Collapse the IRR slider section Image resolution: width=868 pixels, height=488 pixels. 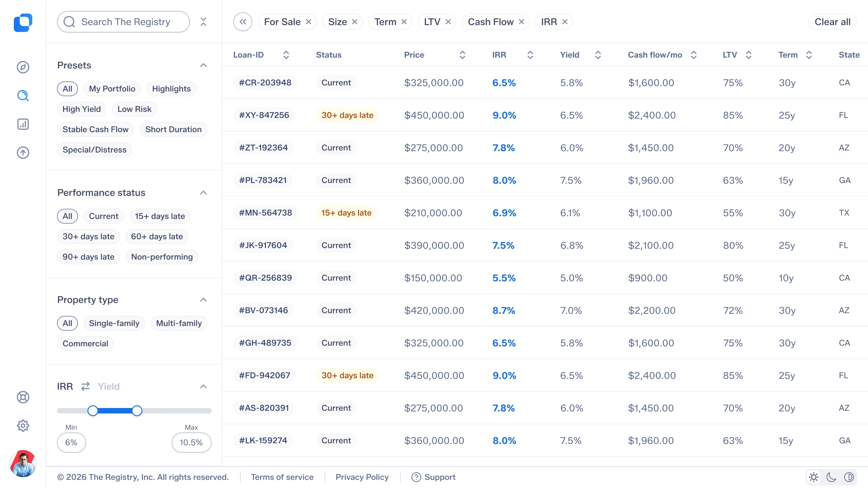point(203,386)
